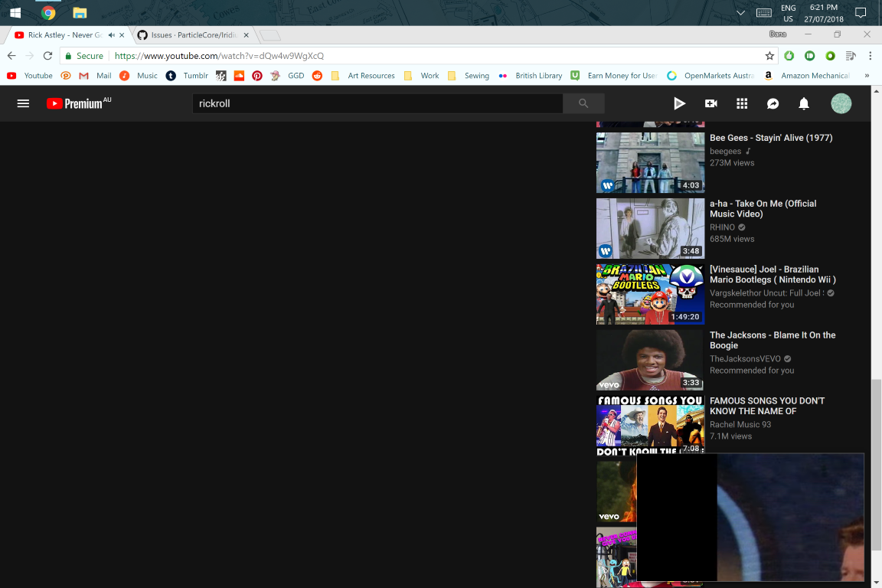The width and height of the screenshot is (882, 588).
Task: Open Chrome's three-dot menu
Action: [x=869, y=55]
